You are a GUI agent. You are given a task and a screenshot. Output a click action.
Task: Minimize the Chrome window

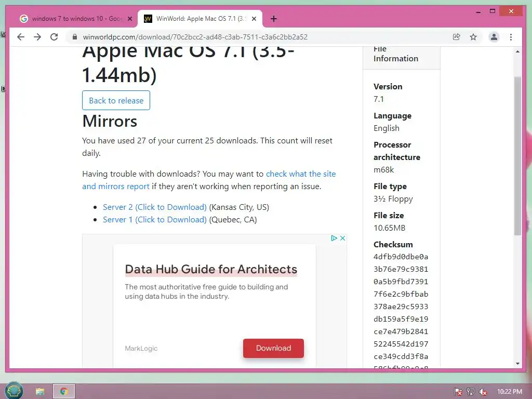click(478, 11)
